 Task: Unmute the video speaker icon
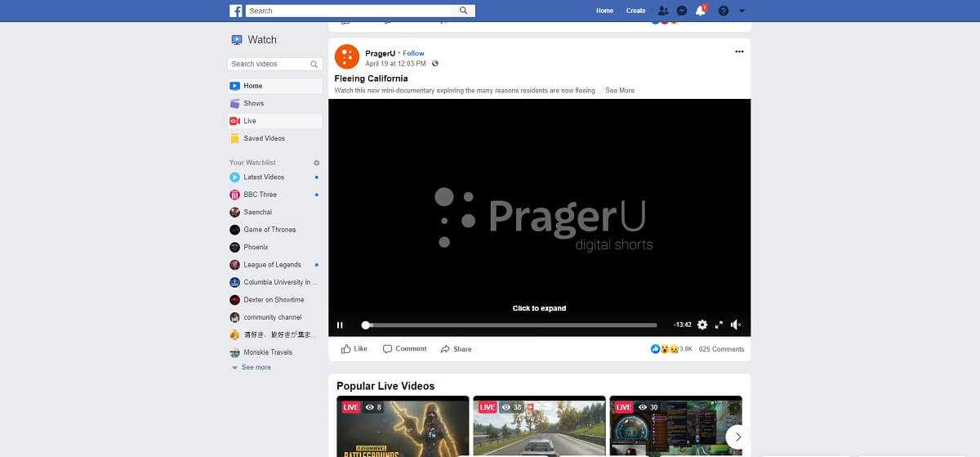coord(736,325)
